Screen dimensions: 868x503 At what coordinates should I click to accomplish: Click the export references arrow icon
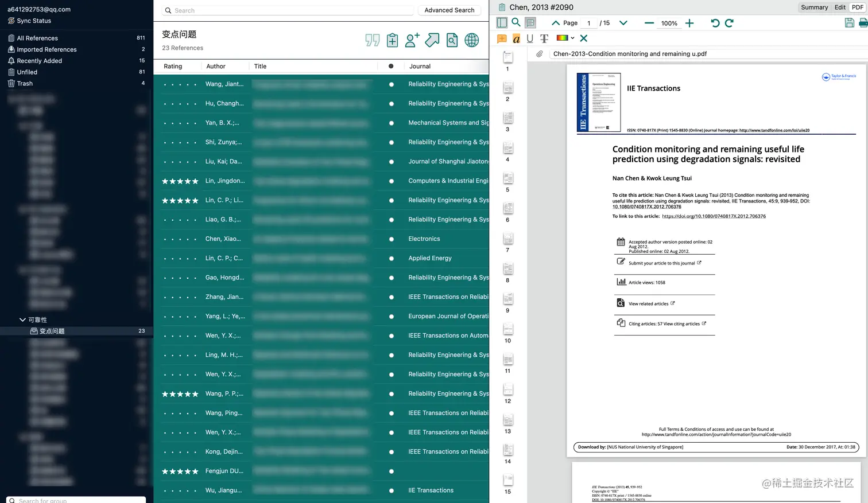pos(432,40)
